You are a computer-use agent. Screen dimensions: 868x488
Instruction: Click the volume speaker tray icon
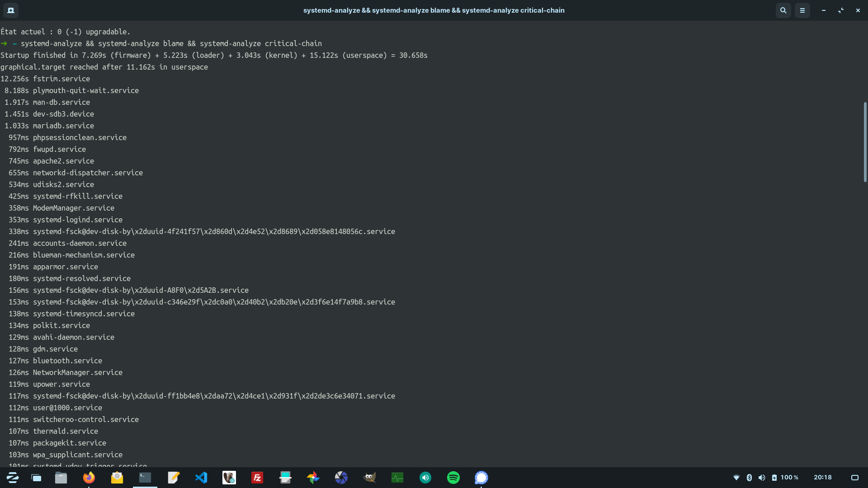[762, 478]
